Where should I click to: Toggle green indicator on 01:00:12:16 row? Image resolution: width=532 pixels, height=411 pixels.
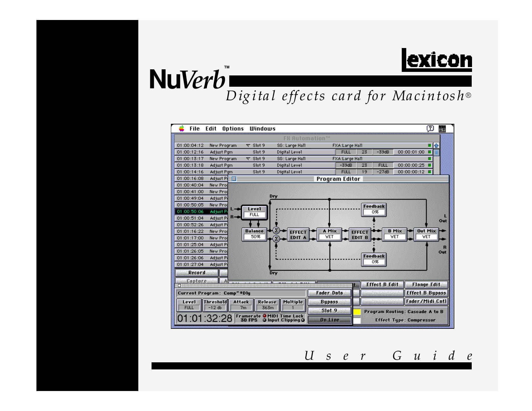click(429, 152)
